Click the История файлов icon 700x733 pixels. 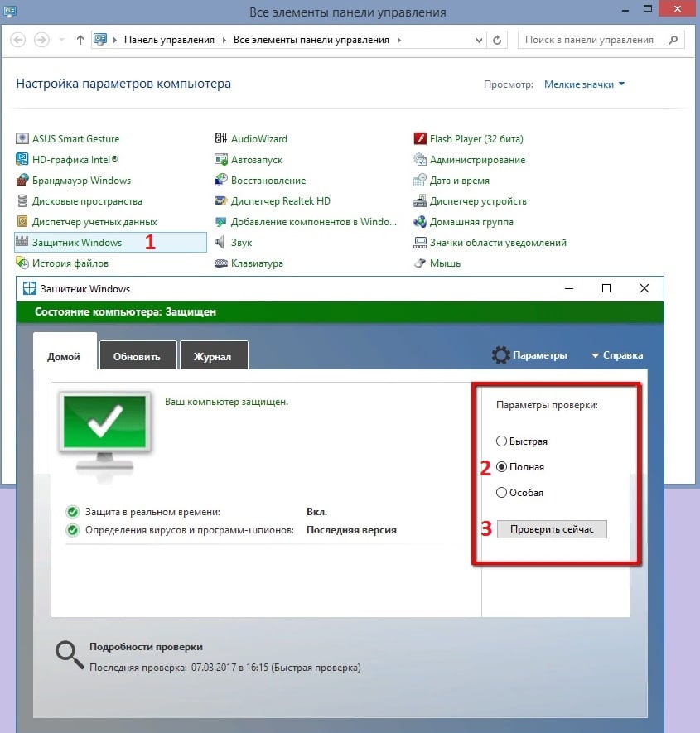(22, 263)
